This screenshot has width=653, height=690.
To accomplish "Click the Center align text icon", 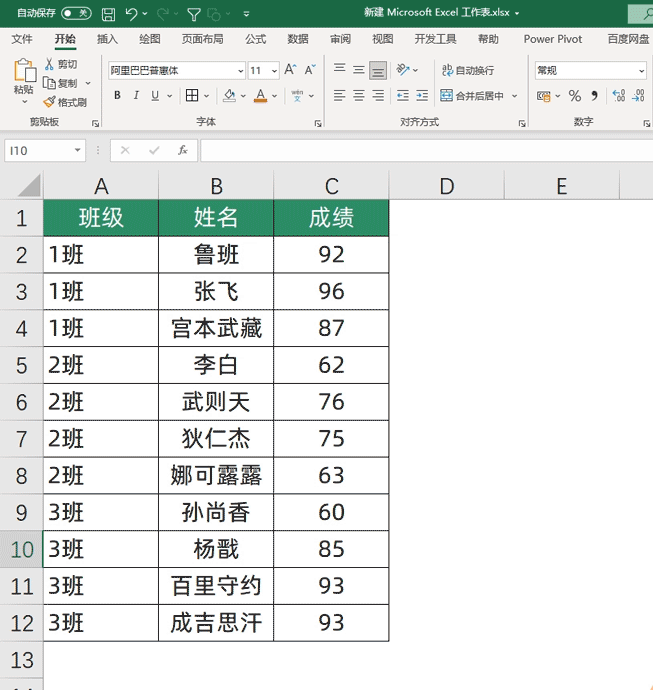I will [x=358, y=96].
